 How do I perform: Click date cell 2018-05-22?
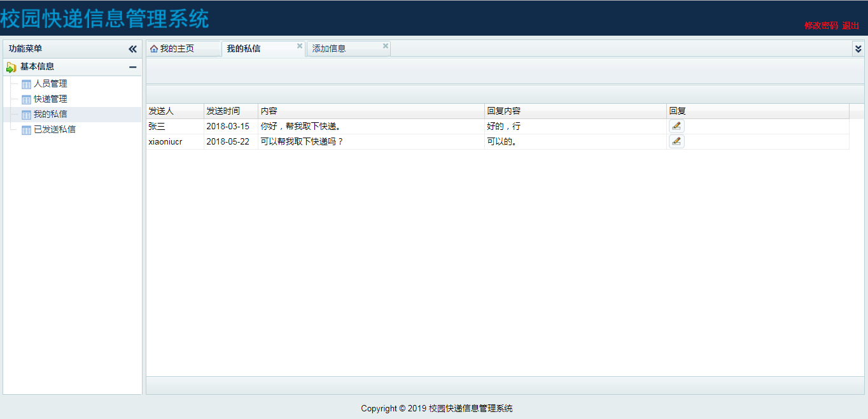[x=231, y=141]
